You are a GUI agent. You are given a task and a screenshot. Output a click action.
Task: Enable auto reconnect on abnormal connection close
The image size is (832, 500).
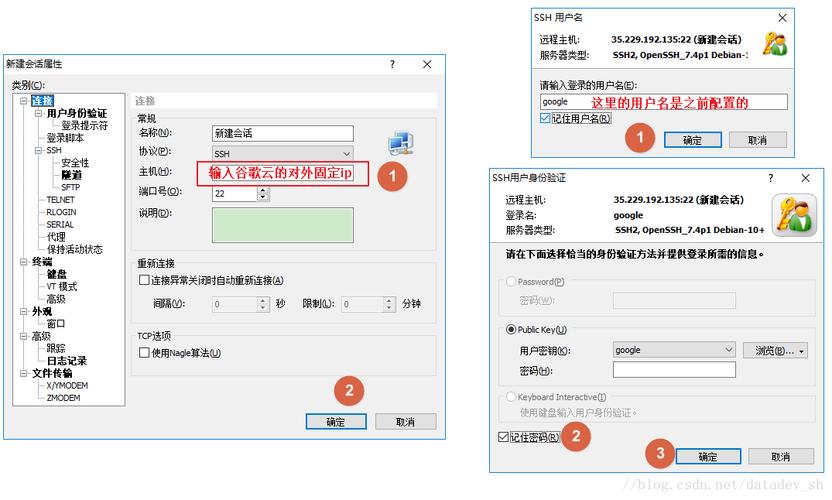click(144, 280)
